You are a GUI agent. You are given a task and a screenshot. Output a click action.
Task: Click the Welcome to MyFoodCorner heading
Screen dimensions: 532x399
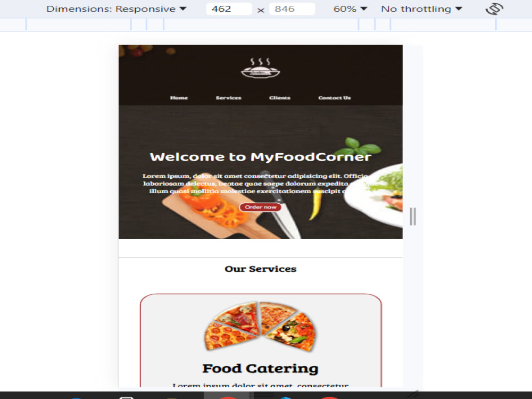coord(261,157)
